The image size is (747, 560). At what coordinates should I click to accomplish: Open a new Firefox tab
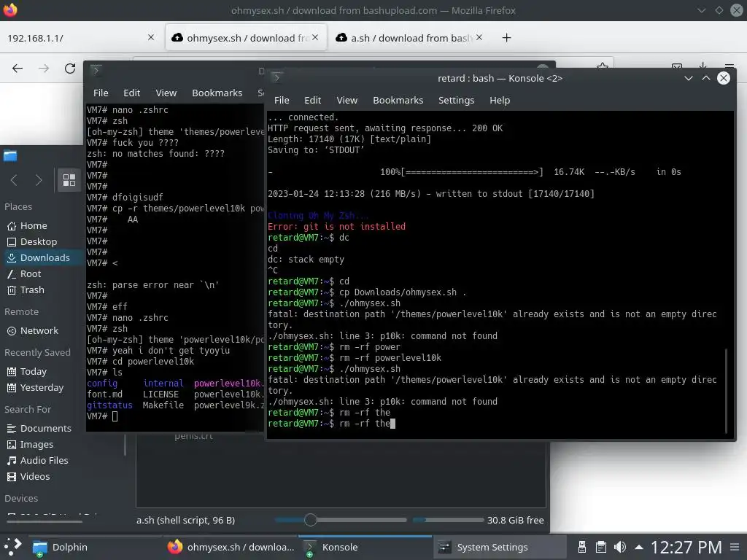pos(506,38)
